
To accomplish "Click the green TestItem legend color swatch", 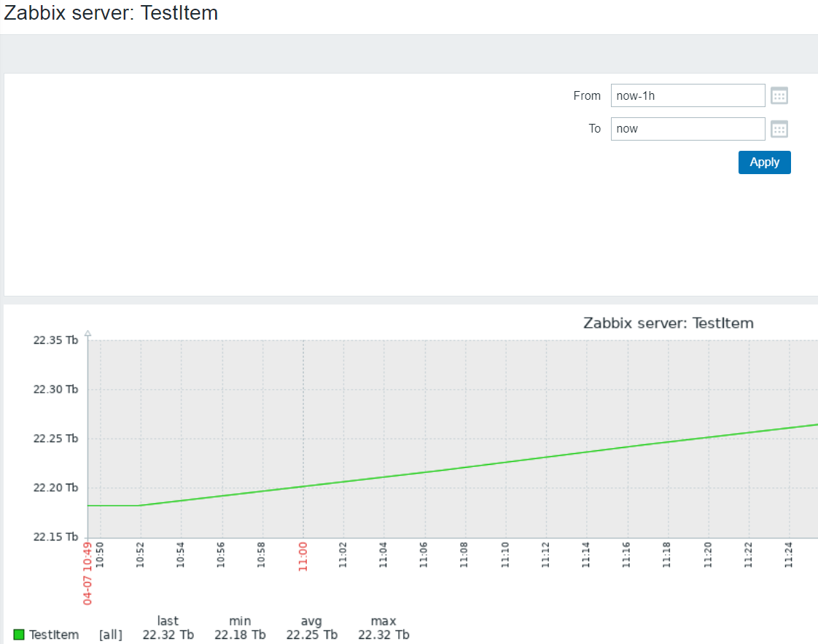I will coord(19,635).
